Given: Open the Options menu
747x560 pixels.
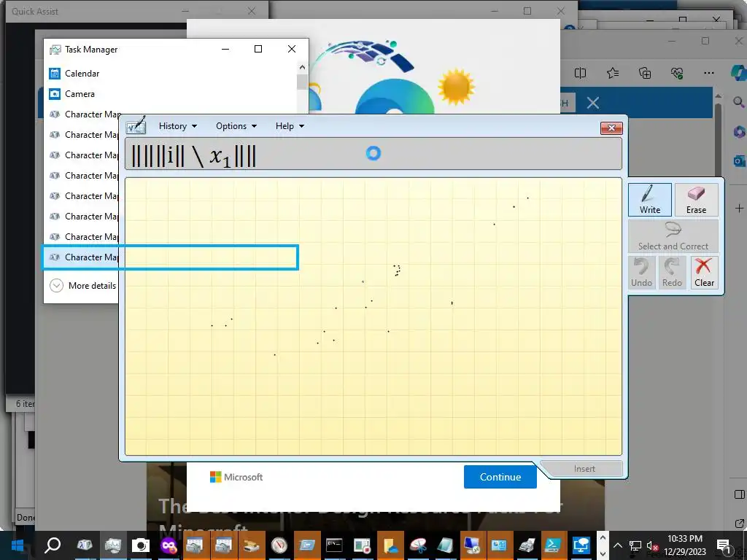Looking at the screenshot, I should tap(236, 126).
